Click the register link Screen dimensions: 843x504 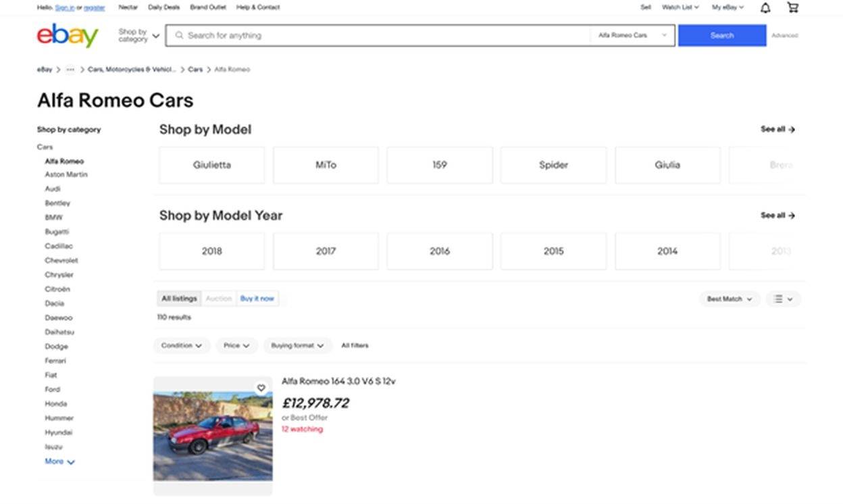95,7
